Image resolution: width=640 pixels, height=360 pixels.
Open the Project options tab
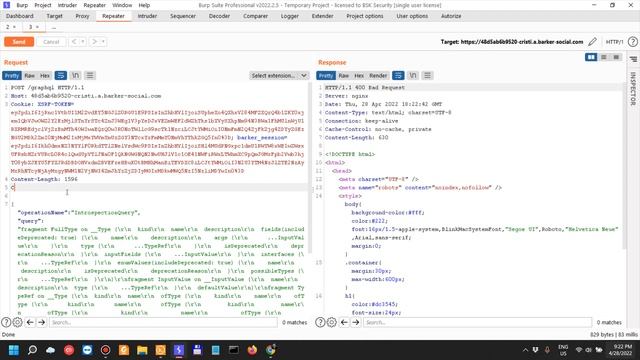364,16
